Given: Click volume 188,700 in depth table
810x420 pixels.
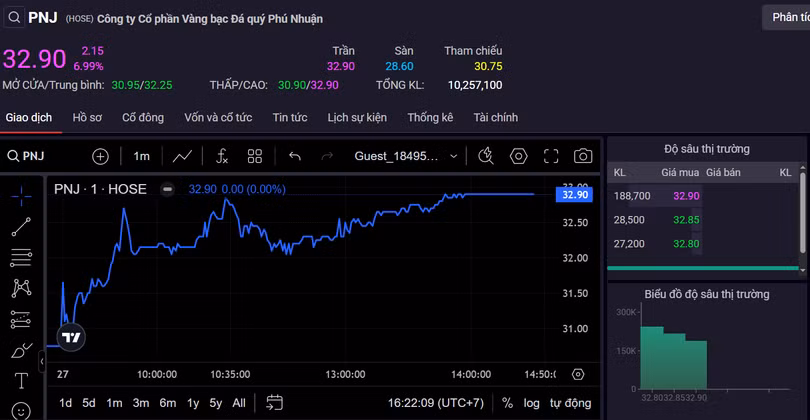Looking at the screenshot, I should pos(632,196).
